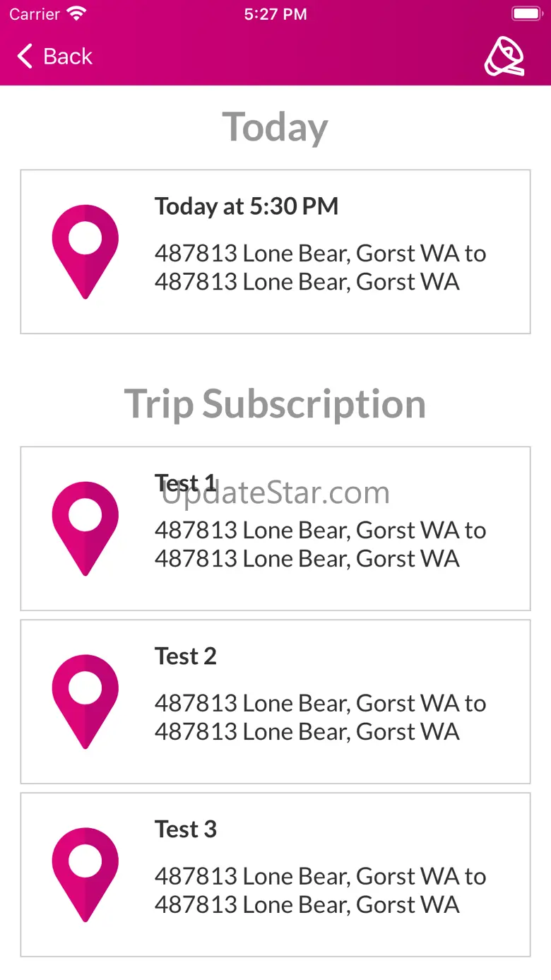Tap the Test 3 location pin icon
Screen dimensions: 551x980
85,875
